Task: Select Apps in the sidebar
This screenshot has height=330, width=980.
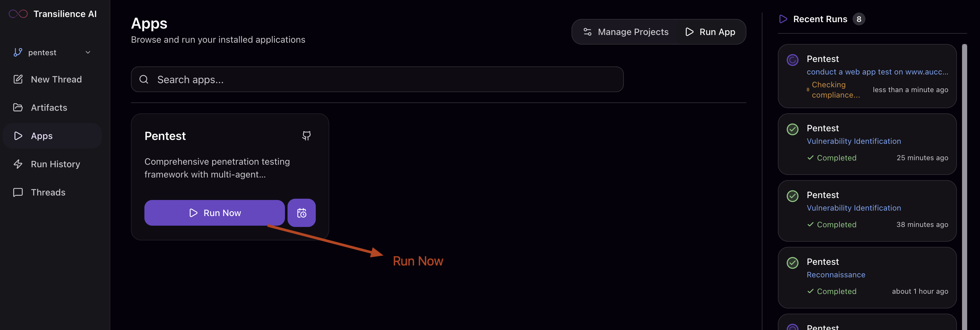Action: coord(52,135)
